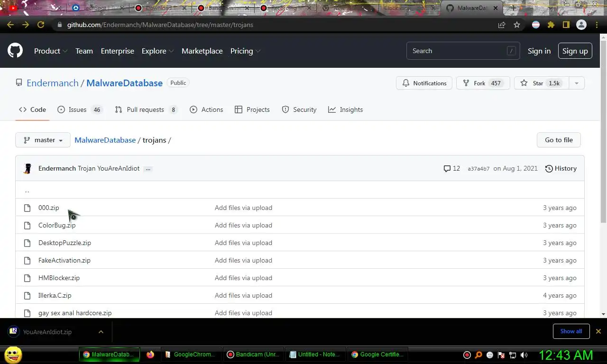Focus the GitHub search field
The image size is (607, 364).
tap(463, 51)
